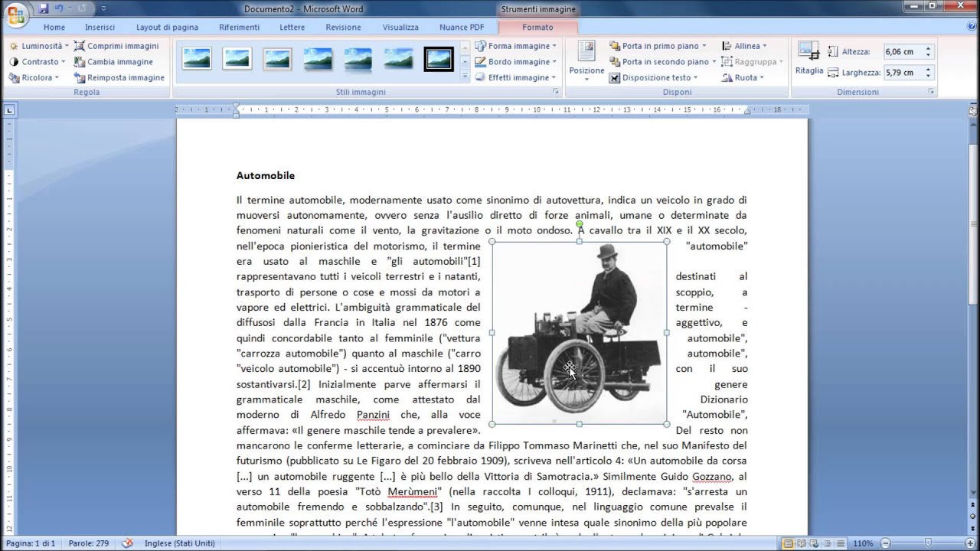Redo the last action in the quick access toolbar
Screen dimensions: 980x551
(x=82, y=8)
